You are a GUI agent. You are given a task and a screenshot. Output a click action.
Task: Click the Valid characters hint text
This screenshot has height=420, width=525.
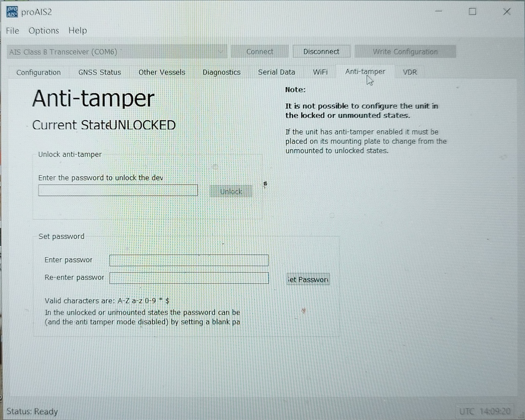tap(107, 301)
